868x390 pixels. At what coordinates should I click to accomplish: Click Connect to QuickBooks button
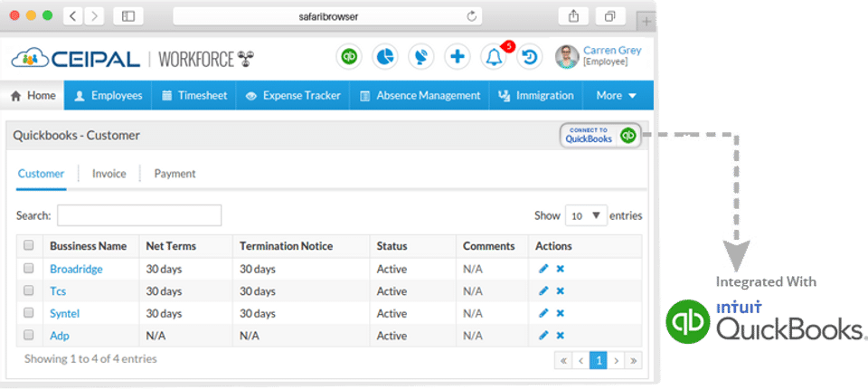coord(600,135)
